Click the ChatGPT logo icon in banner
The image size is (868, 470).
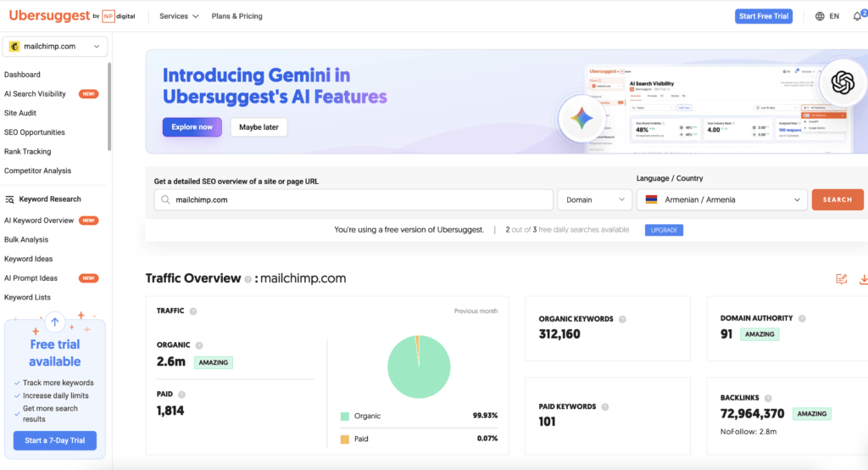(x=843, y=82)
